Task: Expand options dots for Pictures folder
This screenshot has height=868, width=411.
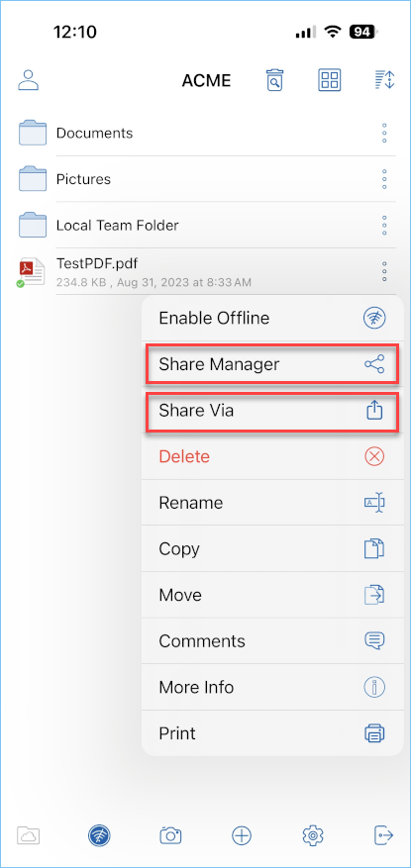Action: (x=384, y=179)
